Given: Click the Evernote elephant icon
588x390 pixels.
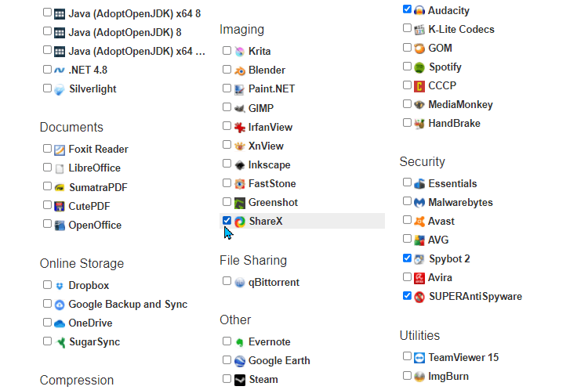Looking at the screenshot, I should click(240, 342).
